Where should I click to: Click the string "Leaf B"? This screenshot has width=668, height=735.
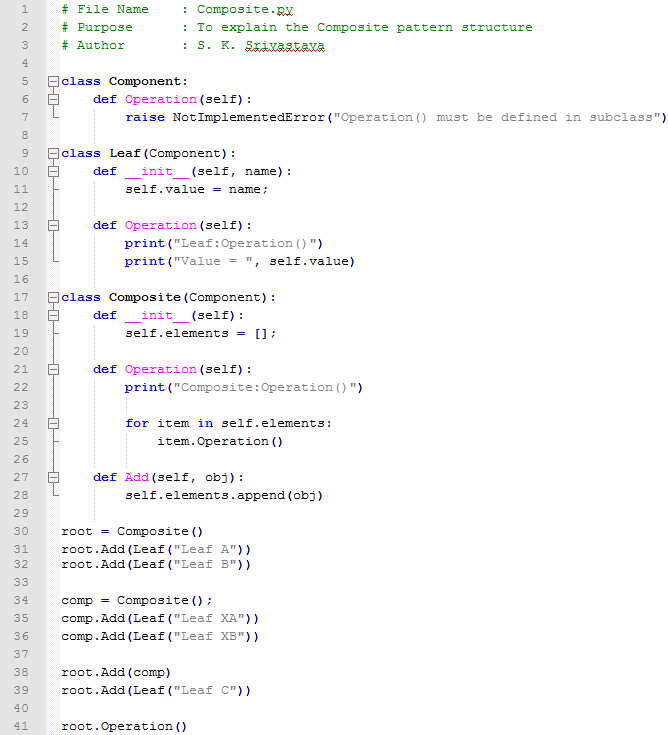click(204, 564)
